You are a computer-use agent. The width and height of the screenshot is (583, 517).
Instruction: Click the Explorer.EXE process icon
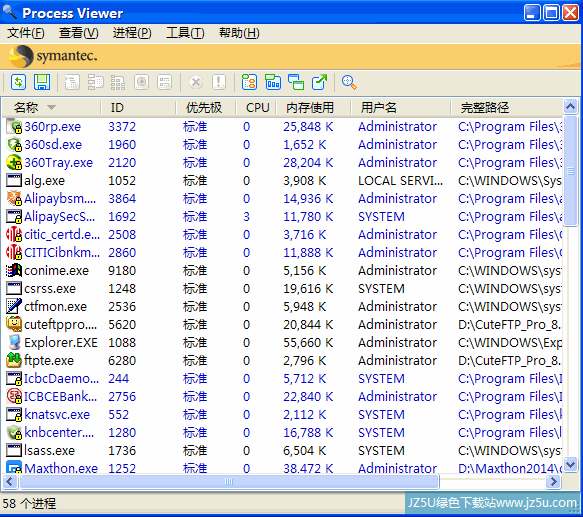pos(14,343)
